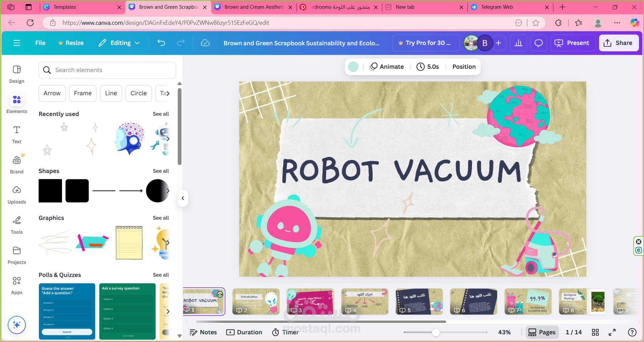Select the Circle element chip
The width and height of the screenshot is (644, 342).
139,93
